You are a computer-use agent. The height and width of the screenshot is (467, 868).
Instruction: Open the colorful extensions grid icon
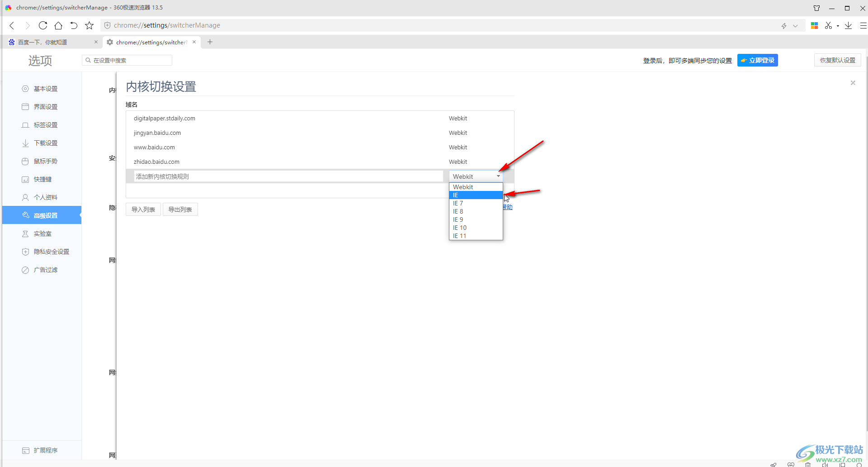pyautogui.click(x=814, y=26)
